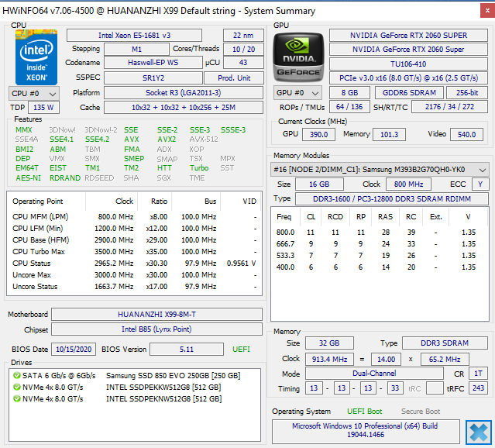Click the NVIDIA GeForce logo
Image resolution: width=495 pixels, height=448 pixels.
click(x=298, y=57)
